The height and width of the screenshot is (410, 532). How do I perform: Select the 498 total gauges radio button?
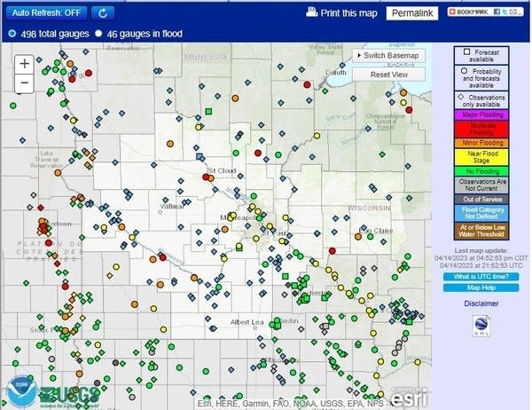pyautogui.click(x=12, y=34)
